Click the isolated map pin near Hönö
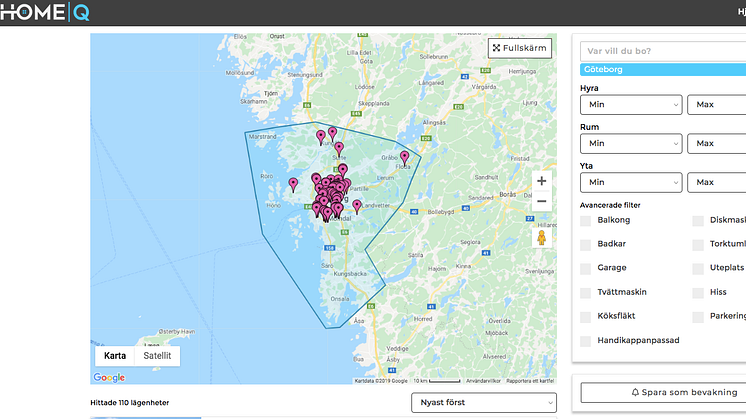 pyautogui.click(x=293, y=185)
